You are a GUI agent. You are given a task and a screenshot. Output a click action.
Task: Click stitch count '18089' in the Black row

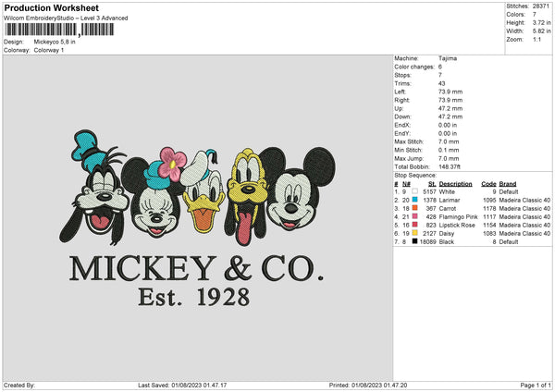[x=427, y=241]
